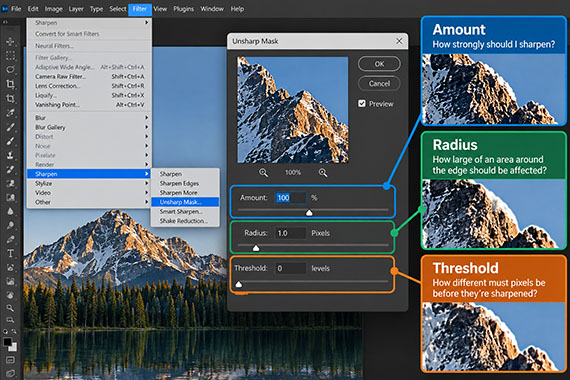Select the Clone Stamp tool
570x380 pixels.
click(x=10, y=155)
